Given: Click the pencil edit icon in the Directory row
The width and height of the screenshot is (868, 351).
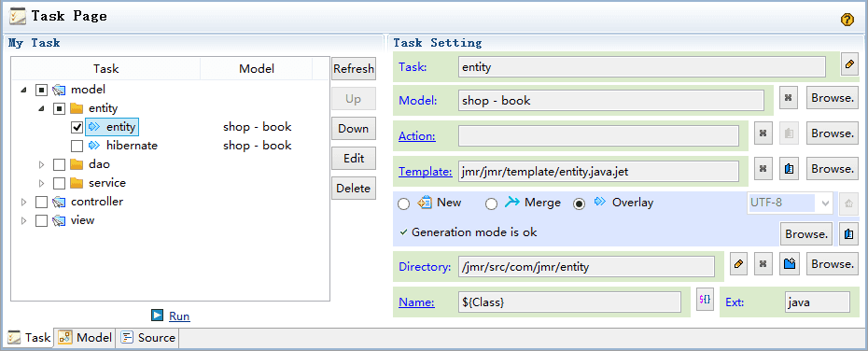Looking at the screenshot, I should 737,264.
